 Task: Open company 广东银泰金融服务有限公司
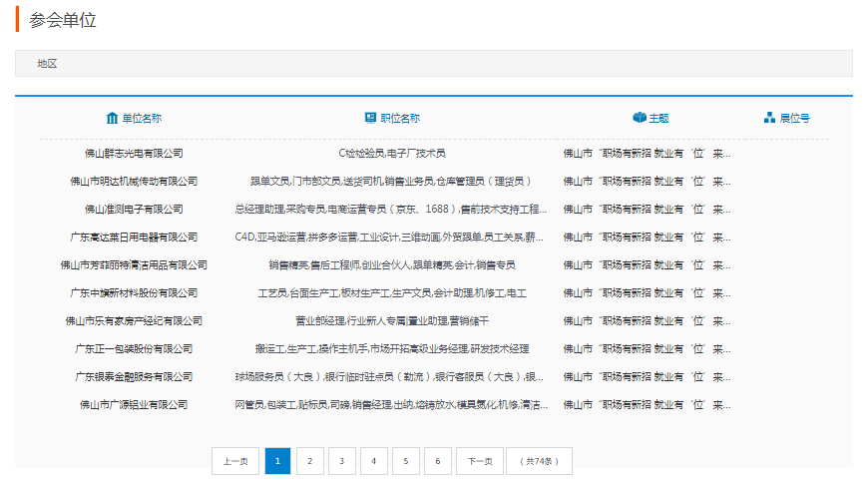pyautogui.click(x=134, y=377)
